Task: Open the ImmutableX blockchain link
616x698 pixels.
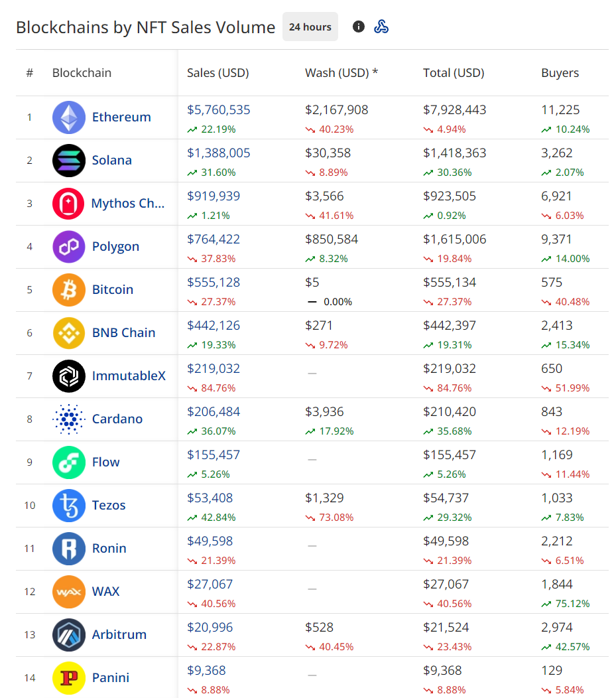Action: (129, 376)
